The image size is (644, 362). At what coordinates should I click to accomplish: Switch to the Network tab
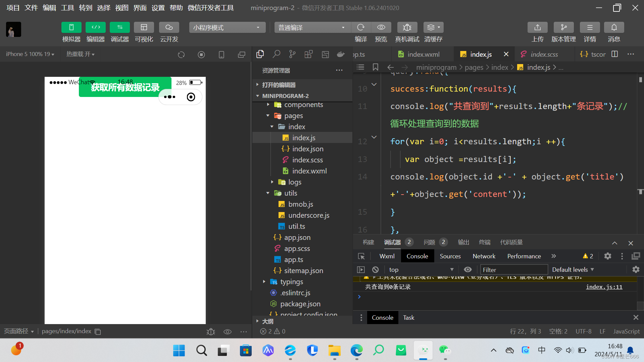pyautogui.click(x=484, y=256)
